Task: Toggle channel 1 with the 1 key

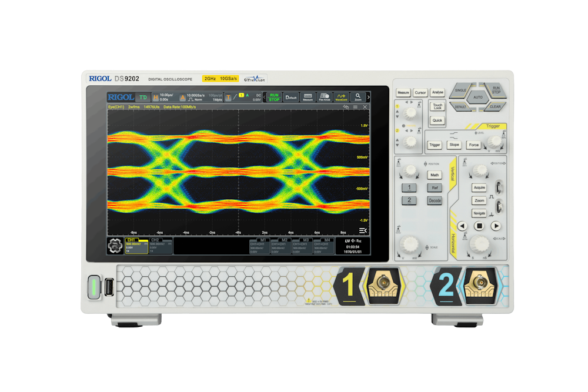Action: [409, 187]
